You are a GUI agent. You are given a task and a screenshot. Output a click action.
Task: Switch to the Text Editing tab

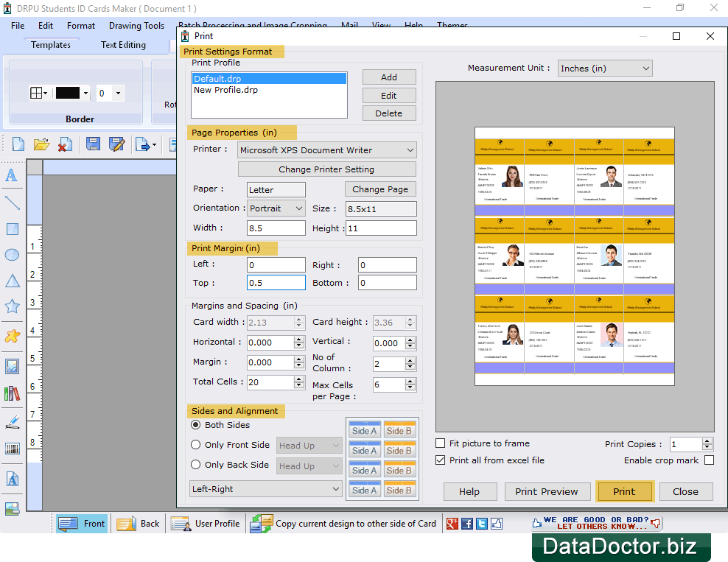coord(123,45)
